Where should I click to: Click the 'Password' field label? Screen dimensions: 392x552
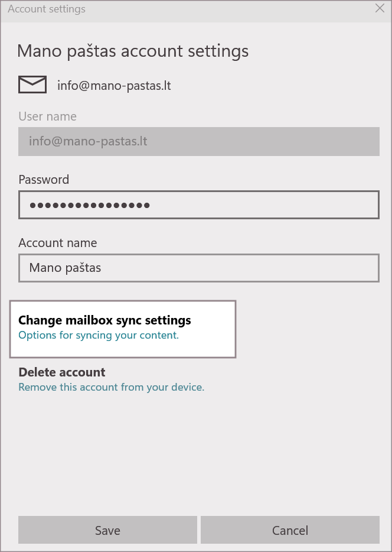pyautogui.click(x=44, y=180)
